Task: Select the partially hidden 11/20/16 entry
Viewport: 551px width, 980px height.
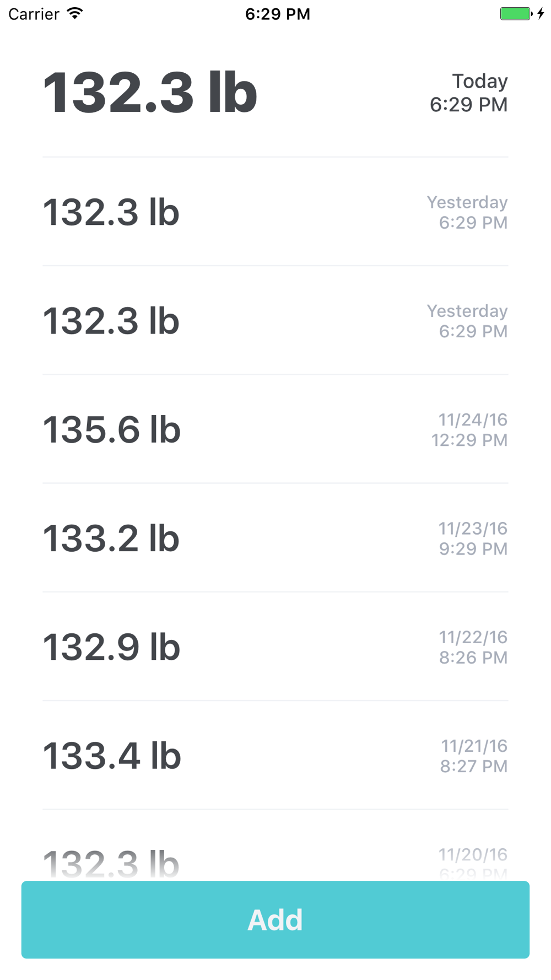Action: pos(111,861)
